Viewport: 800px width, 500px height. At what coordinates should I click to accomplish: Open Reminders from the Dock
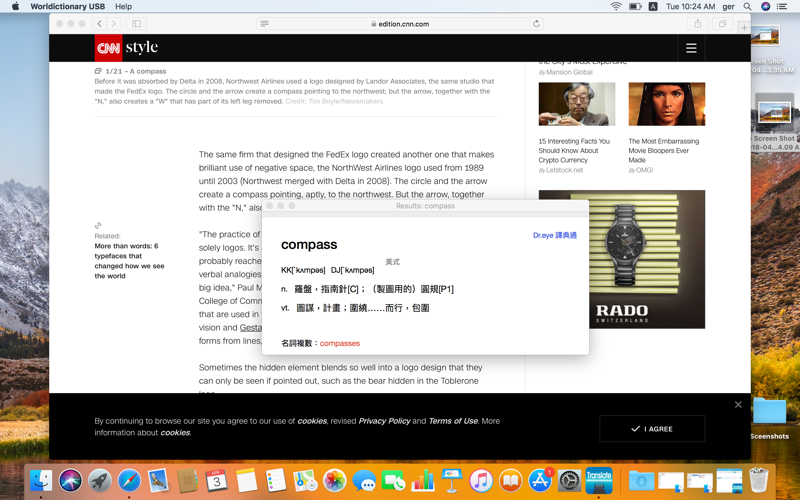[276, 481]
